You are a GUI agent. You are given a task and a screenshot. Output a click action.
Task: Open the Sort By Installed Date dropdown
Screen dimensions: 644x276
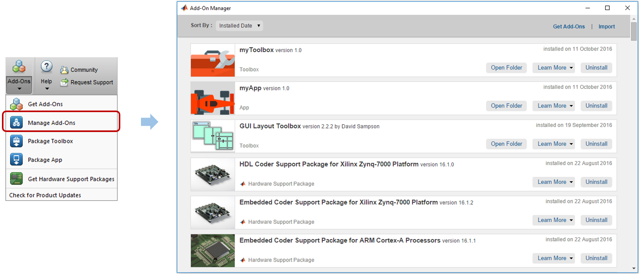(x=239, y=26)
